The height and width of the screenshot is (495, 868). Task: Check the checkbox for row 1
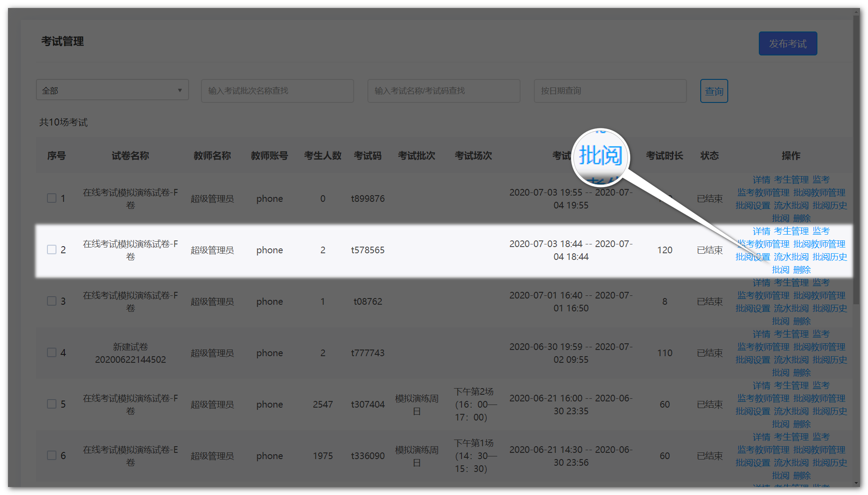click(x=52, y=198)
